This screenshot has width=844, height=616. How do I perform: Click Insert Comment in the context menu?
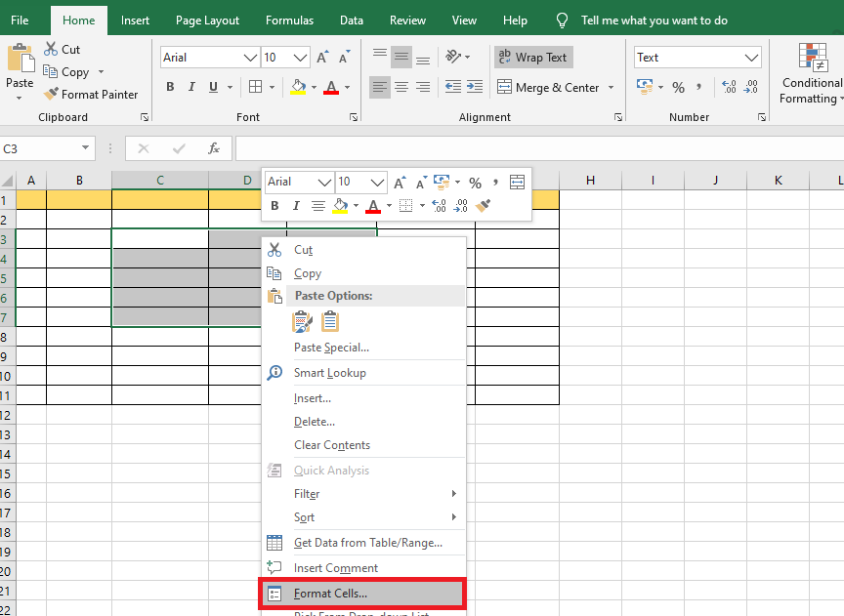[335, 568]
